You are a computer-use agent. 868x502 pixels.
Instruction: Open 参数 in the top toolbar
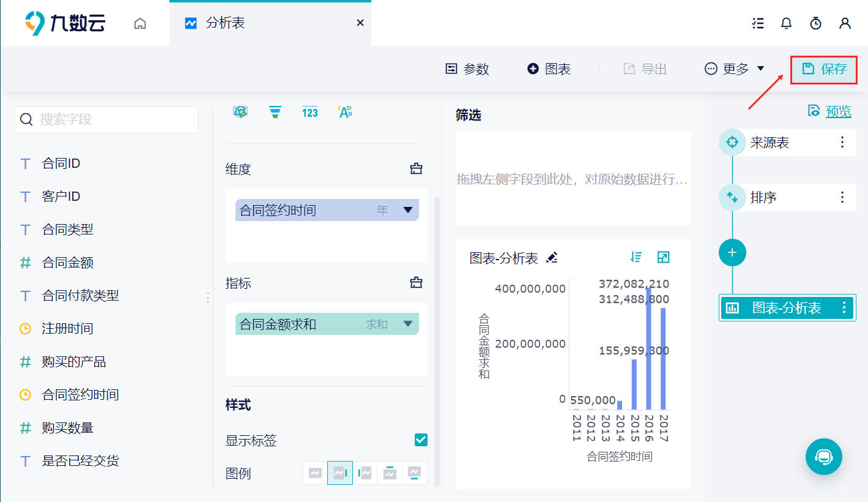(467, 69)
